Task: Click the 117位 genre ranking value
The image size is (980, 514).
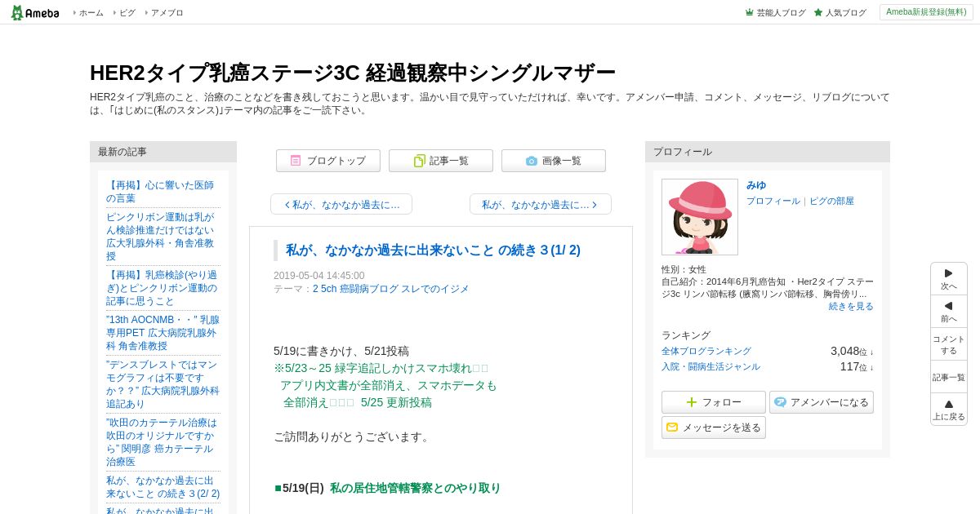Action: tap(857, 366)
